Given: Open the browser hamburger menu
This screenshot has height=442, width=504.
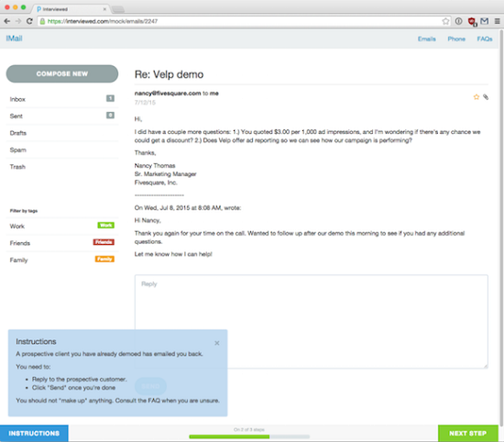Looking at the screenshot, I should point(497,21).
